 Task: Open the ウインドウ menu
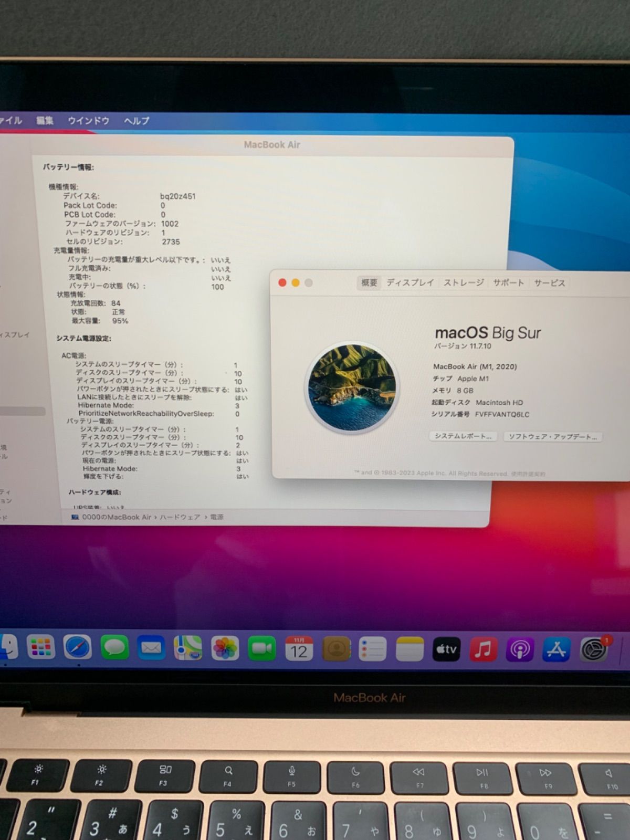click(x=88, y=120)
